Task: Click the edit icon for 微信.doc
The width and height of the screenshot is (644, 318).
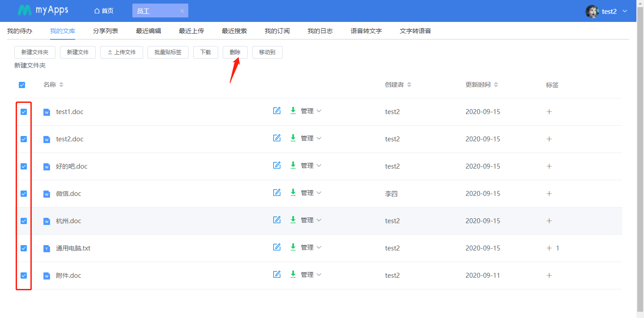Action: coord(277,192)
